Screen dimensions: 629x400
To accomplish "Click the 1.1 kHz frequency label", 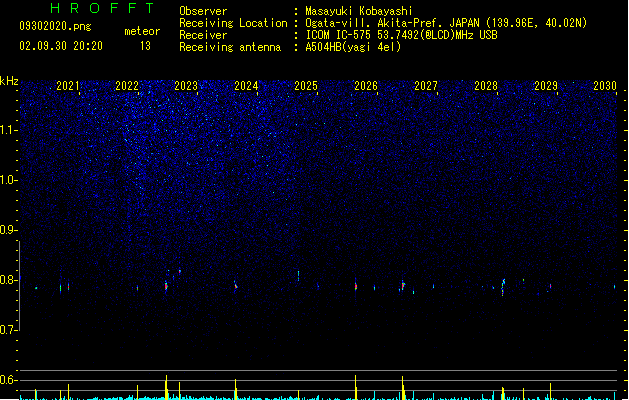I will (9, 130).
